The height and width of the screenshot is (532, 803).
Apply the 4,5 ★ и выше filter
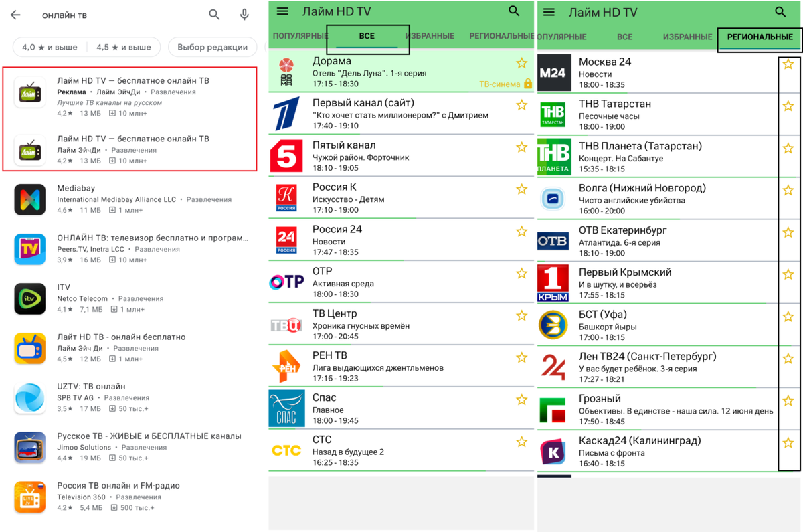pos(124,48)
